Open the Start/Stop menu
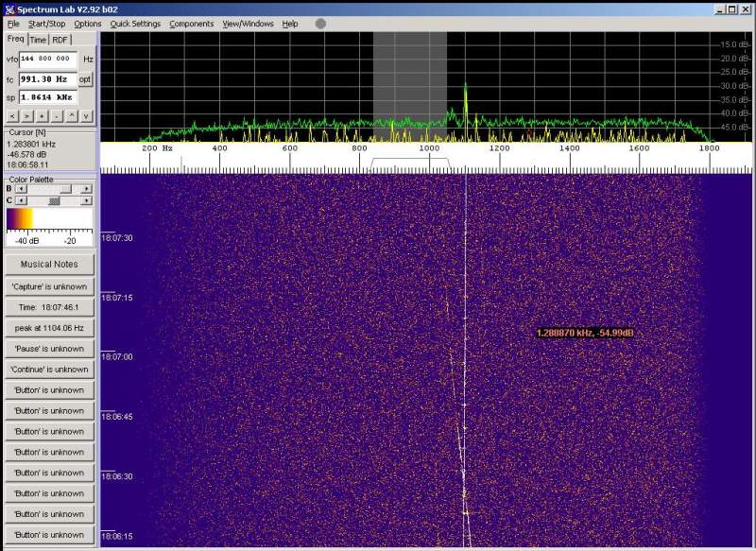756x551 pixels. point(47,24)
